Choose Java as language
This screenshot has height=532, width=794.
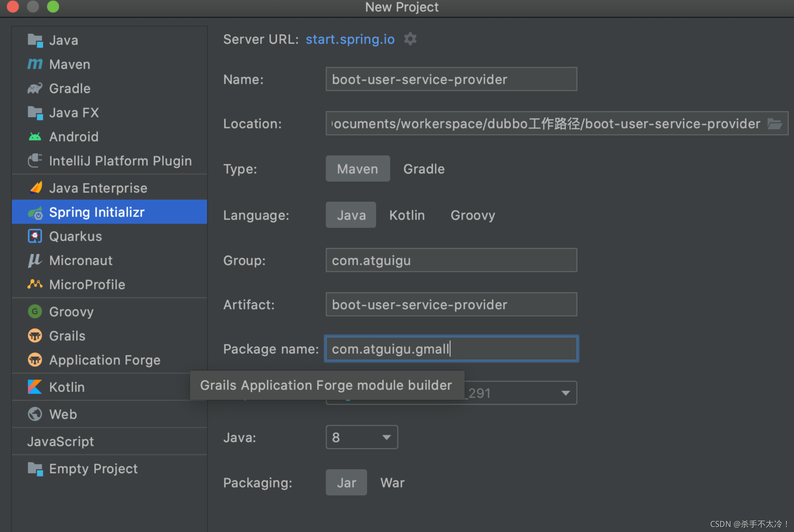pyautogui.click(x=351, y=215)
